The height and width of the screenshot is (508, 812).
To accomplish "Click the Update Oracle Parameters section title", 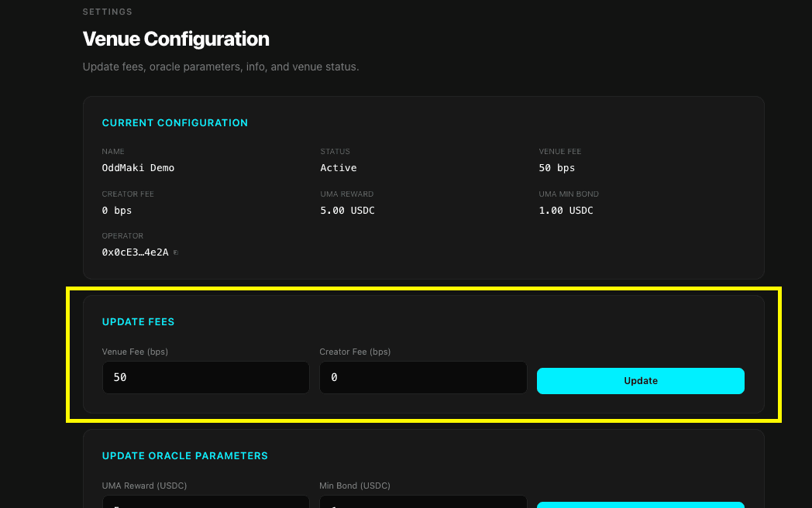I will tap(185, 455).
